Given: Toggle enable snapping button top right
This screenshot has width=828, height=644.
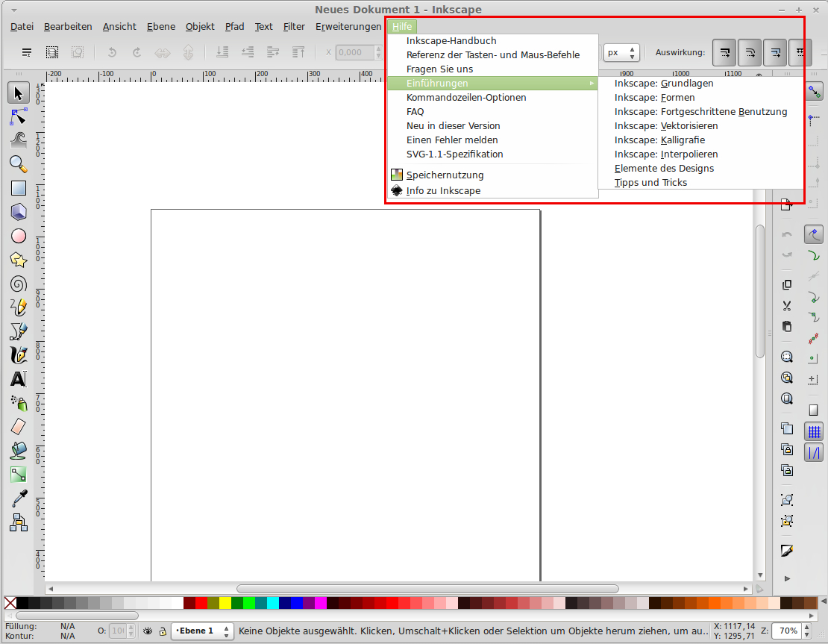Looking at the screenshot, I should (815, 92).
